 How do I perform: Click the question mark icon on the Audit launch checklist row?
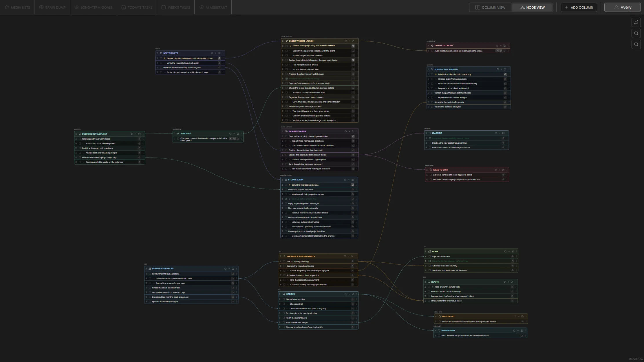[497, 51]
